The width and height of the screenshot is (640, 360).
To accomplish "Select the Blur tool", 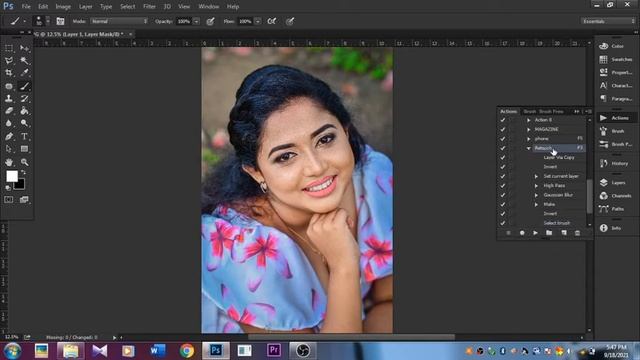I will [x=9, y=123].
